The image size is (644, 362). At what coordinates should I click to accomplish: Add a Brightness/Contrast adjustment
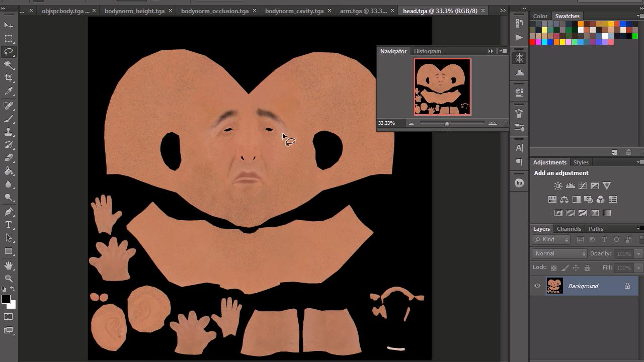coord(558,186)
